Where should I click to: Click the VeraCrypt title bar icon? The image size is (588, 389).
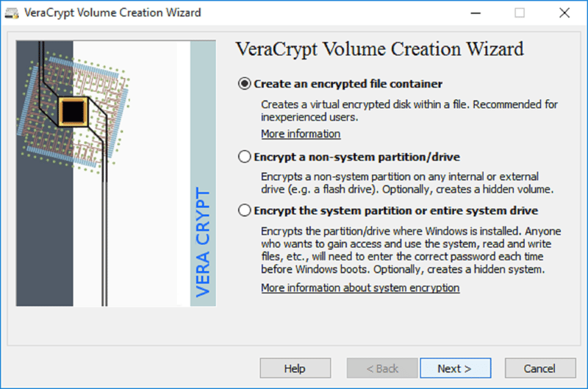(x=12, y=13)
